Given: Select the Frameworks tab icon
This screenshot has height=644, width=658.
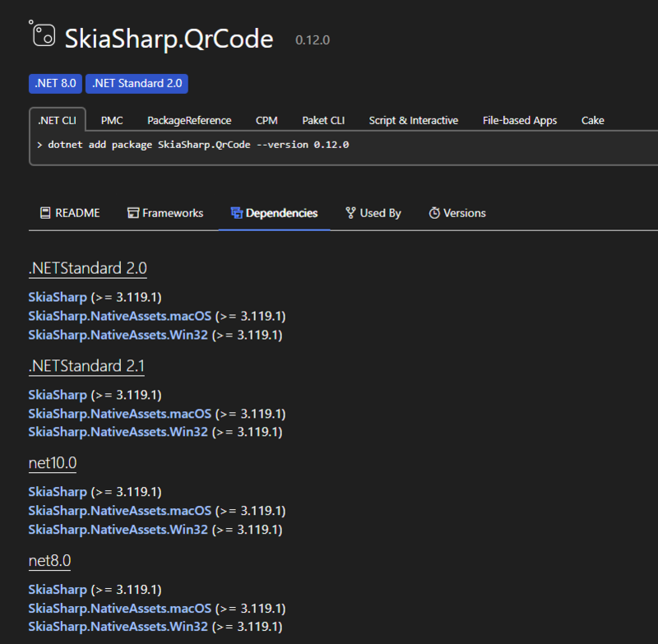Looking at the screenshot, I should [x=132, y=212].
